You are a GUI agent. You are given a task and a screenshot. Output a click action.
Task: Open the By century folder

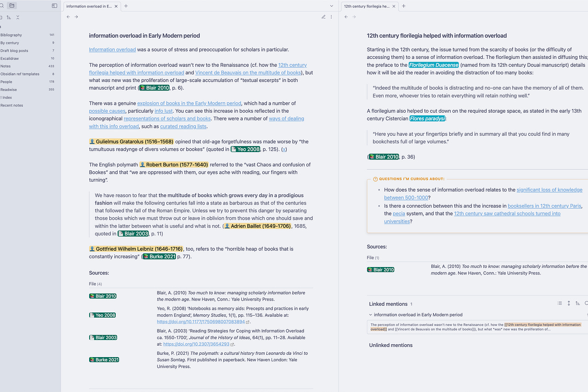point(28,43)
